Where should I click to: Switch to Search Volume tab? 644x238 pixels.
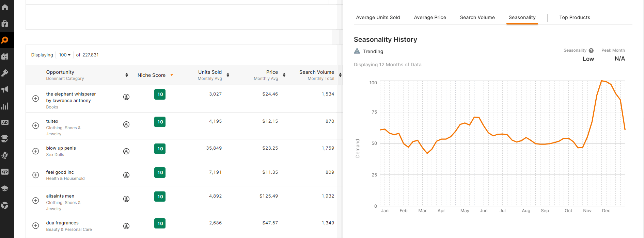(477, 17)
